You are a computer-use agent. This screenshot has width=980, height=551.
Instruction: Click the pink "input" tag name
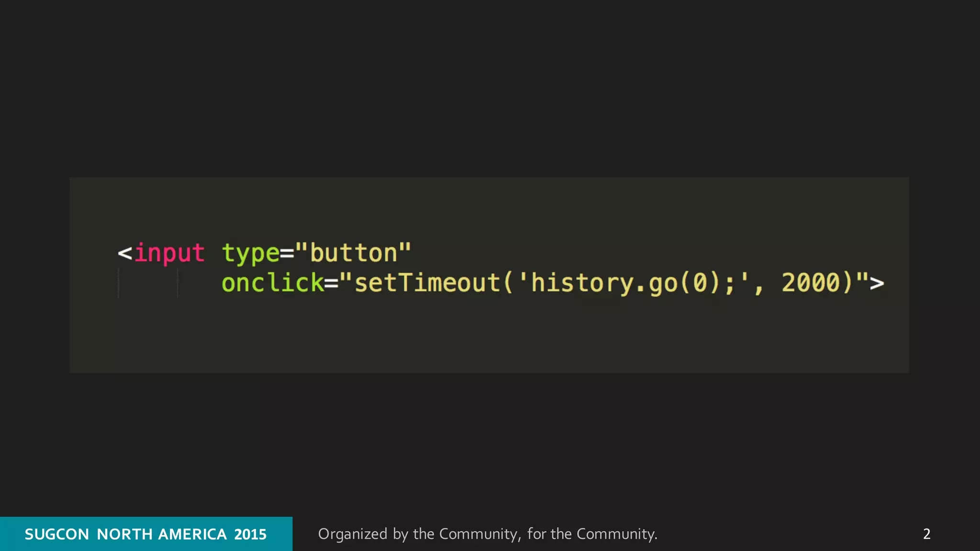169,253
